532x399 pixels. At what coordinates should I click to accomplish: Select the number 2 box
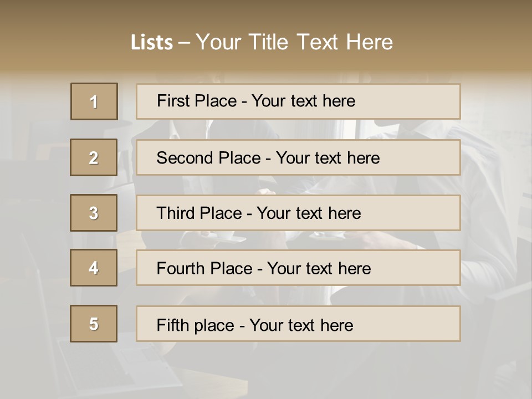tap(94, 157)
